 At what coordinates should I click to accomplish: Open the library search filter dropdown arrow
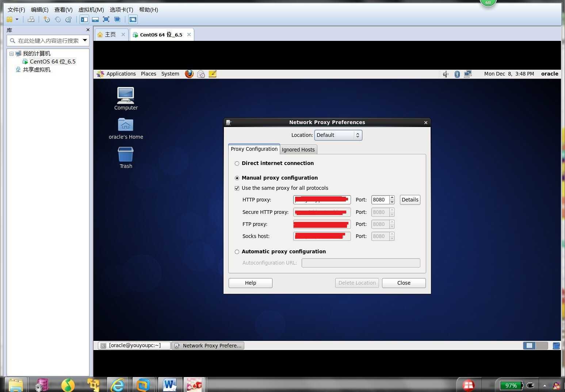point(85,40)
